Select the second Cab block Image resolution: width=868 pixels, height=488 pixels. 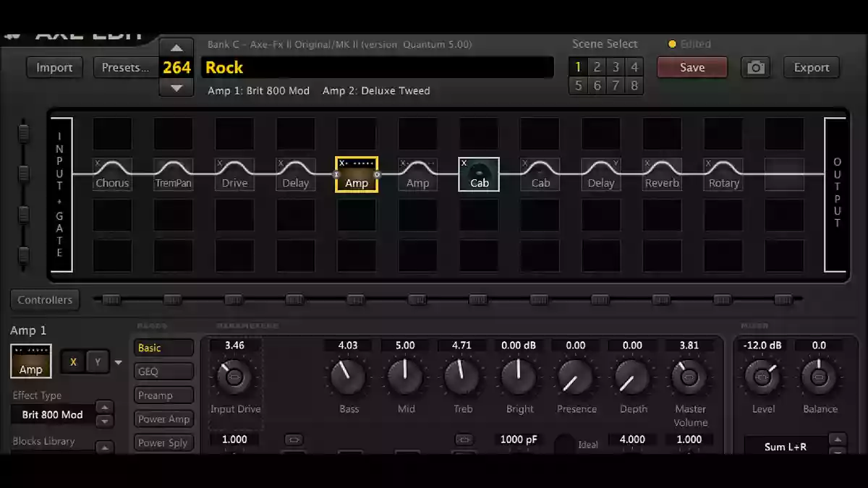[540, 174]
